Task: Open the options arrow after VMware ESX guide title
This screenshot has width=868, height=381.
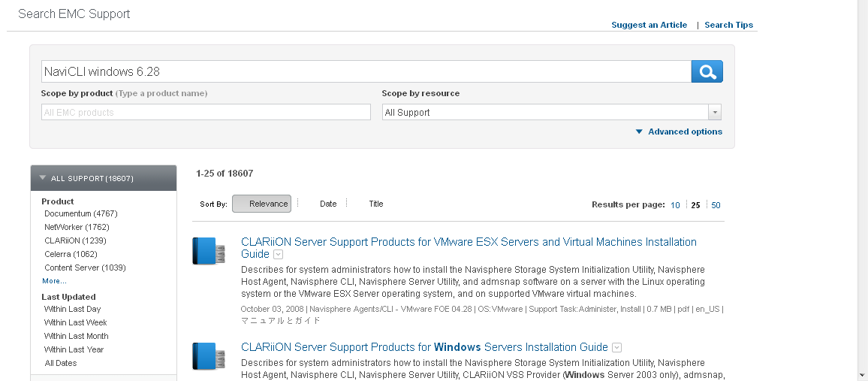Action: [279, 255]
